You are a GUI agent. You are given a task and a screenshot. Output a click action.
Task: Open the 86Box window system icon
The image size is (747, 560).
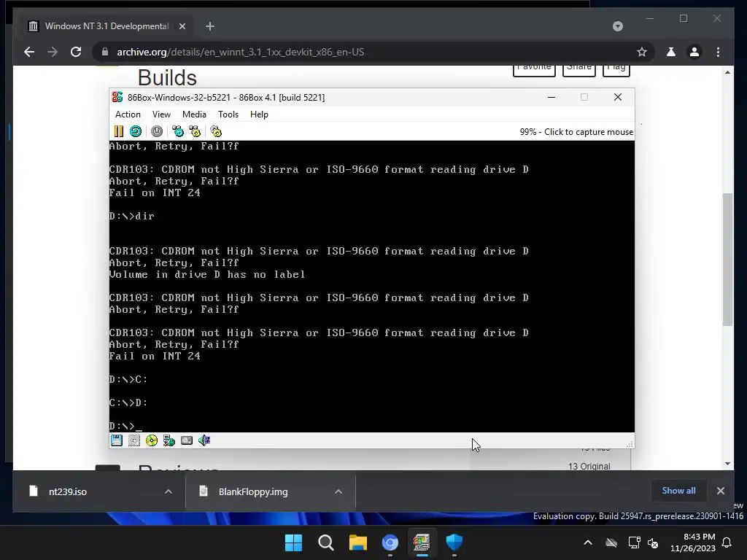(x=117, y=97)
